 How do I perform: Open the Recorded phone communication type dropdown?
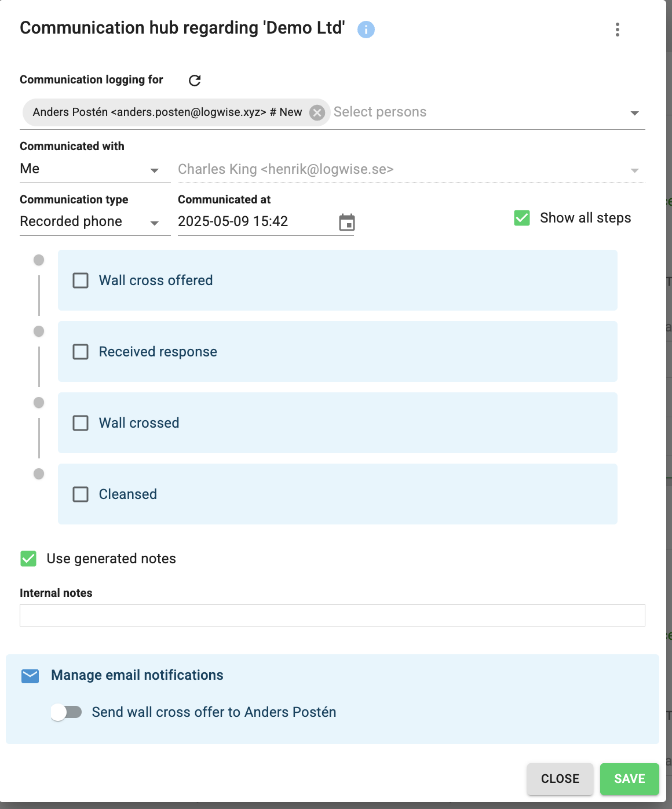point(95,222)
